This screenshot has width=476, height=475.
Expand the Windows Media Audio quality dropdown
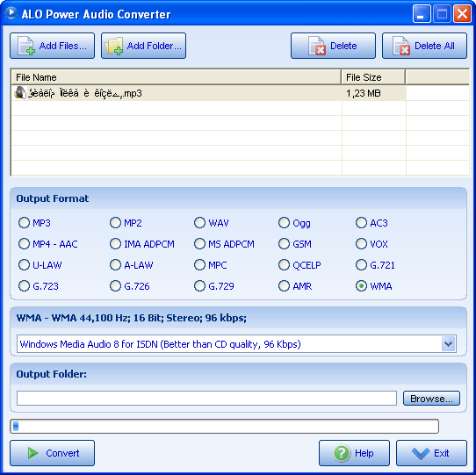[x=449, y=344]
